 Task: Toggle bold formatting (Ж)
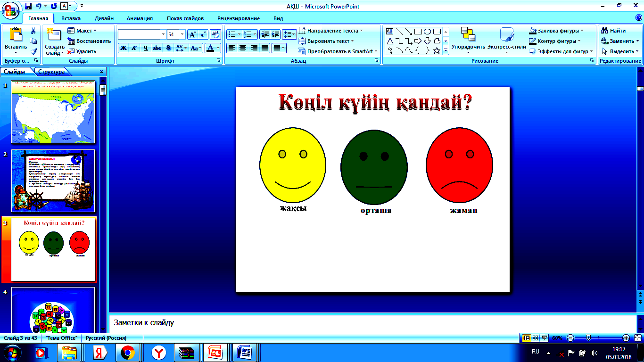(124, 48)
